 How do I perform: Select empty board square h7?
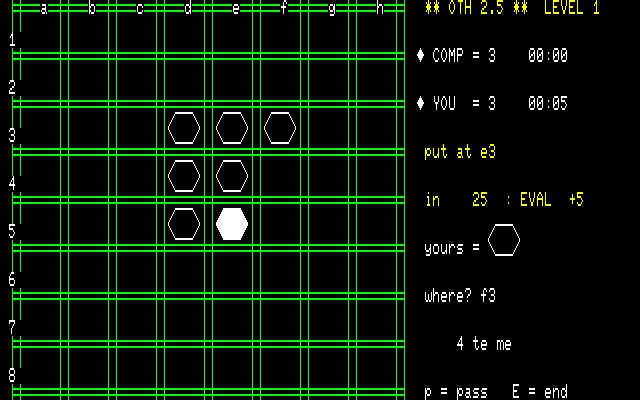point(376,320)
